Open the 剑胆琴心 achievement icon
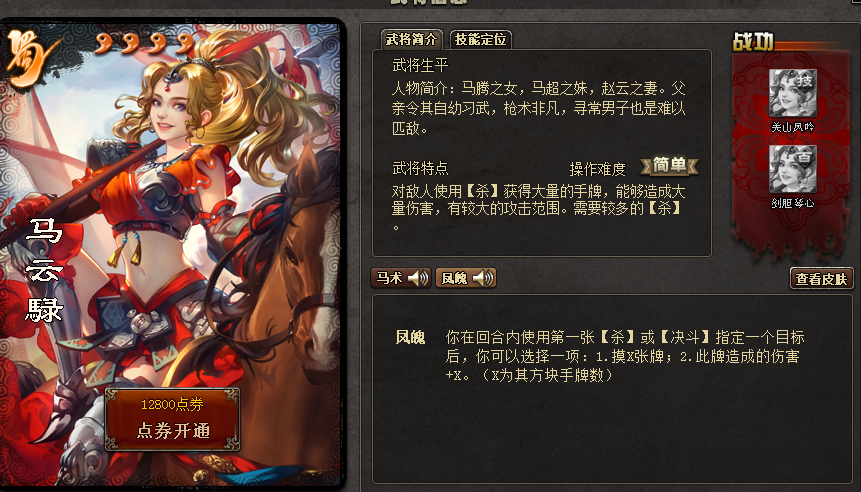Viewport: 861px width, 492px height. click(792, 169)
